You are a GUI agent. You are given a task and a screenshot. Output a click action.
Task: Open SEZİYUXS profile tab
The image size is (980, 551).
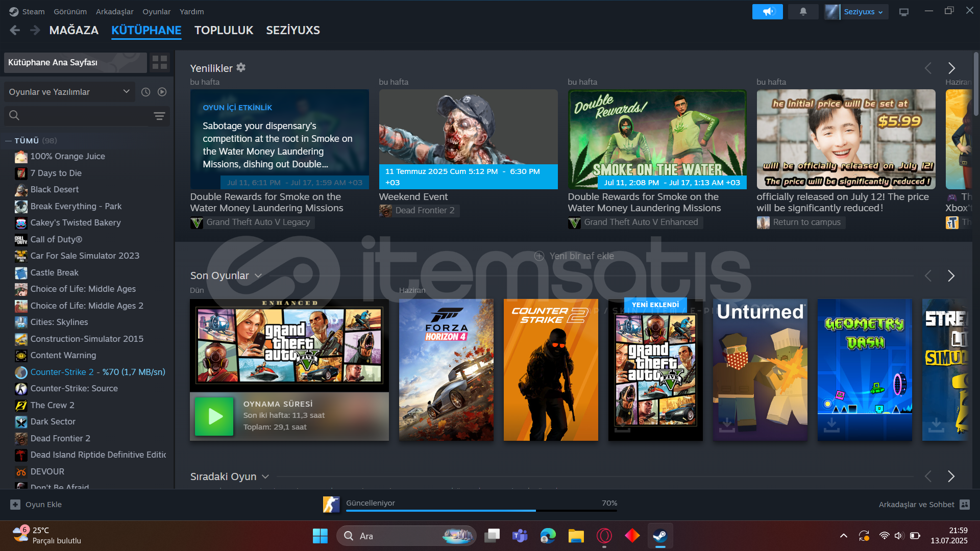(x=293, y=31)
